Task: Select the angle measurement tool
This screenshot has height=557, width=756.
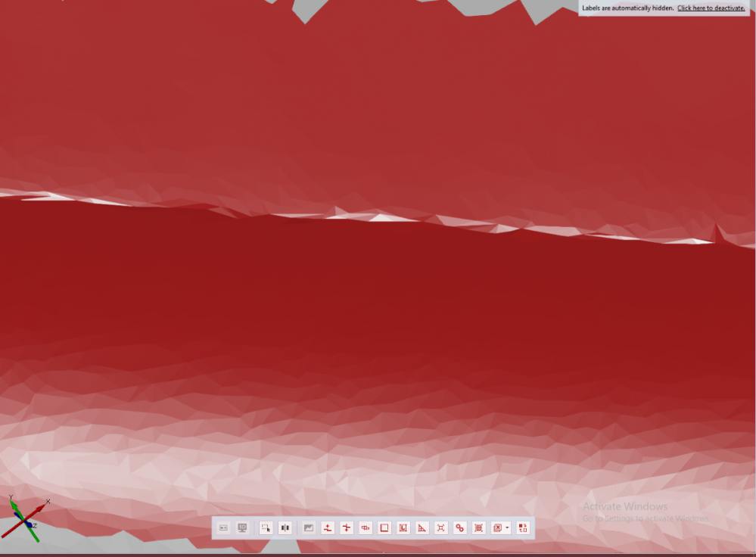Action: tap(422, 528)
